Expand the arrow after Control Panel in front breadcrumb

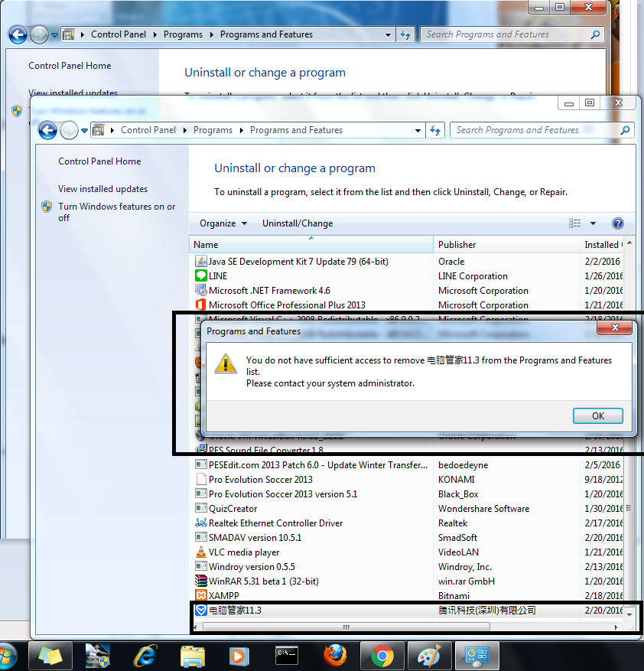pos(184,130)
